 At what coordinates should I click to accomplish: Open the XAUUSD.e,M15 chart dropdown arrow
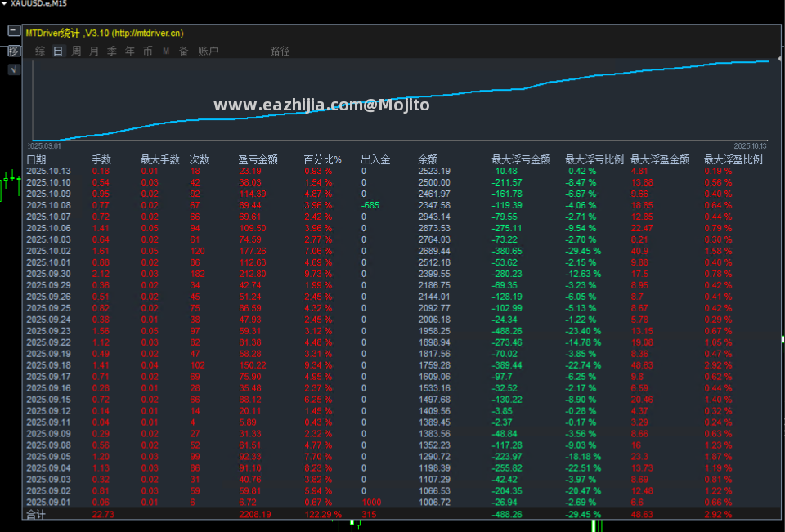click(x=4, y=3)
